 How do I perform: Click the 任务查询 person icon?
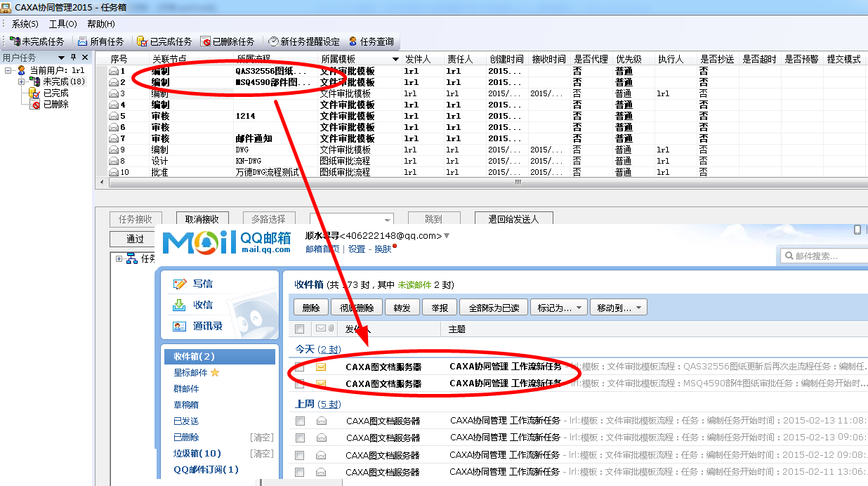353,41
